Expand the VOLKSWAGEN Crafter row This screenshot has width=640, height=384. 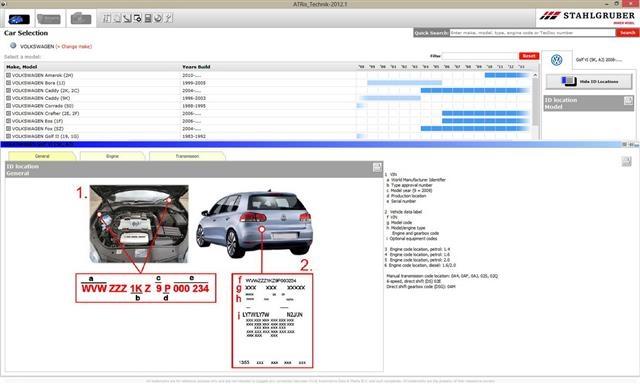tap(8, 113)
